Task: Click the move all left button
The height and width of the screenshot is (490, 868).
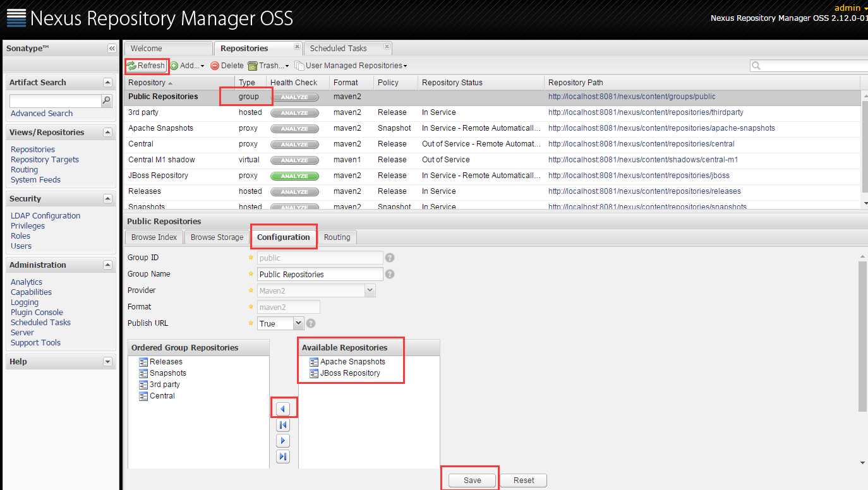Action: (x=283, y=425)
